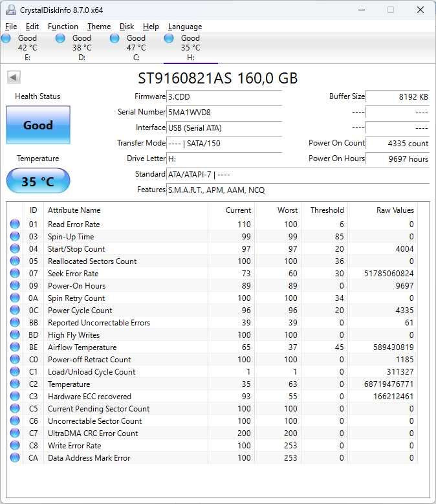This screenshot has width=436, height=504.
Task: Open the Function menu
Action: (x=63, y=27)
